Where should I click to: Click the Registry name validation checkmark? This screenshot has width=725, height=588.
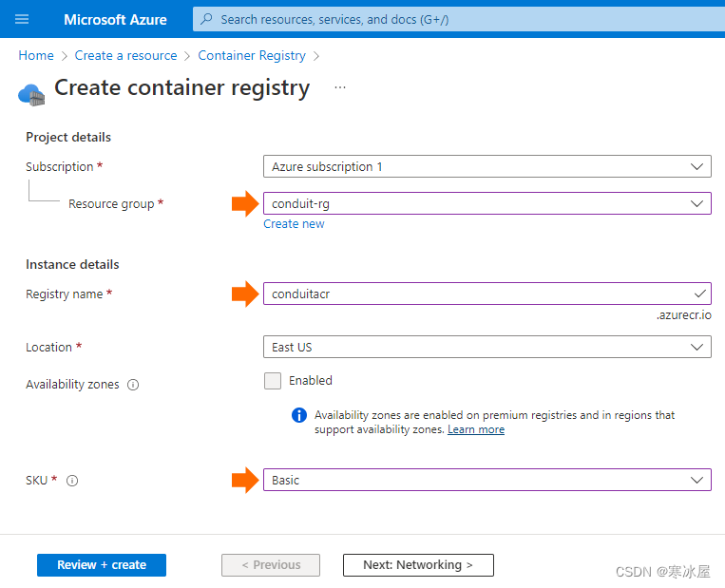pyautogui.click(x=700, y=294)
